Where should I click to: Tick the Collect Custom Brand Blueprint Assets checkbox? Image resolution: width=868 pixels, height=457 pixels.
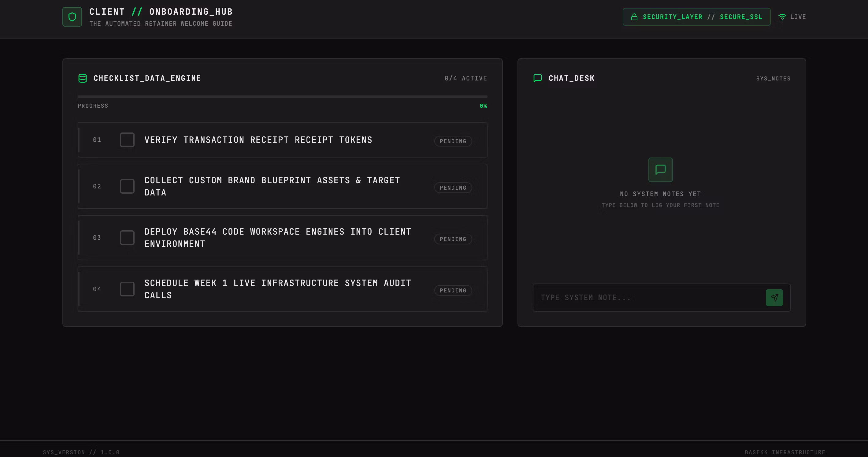pyautogui.click(x=127, y=186)
